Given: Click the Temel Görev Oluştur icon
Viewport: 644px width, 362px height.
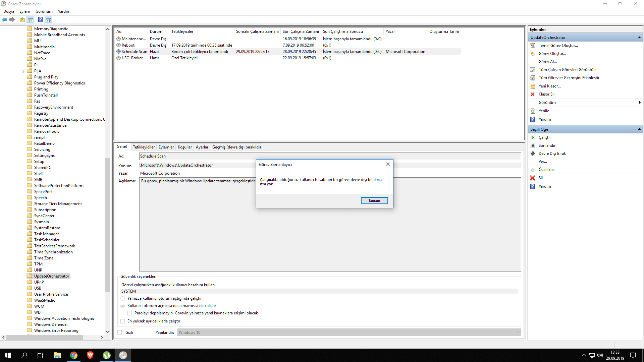Looking at the screenshot, I should [x=533, y=46].
